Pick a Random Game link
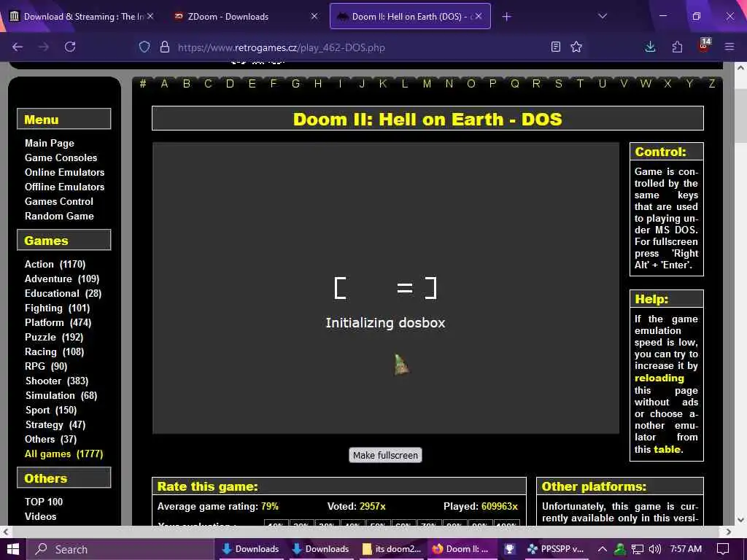The image size is (747, 560). pos(59,216)
